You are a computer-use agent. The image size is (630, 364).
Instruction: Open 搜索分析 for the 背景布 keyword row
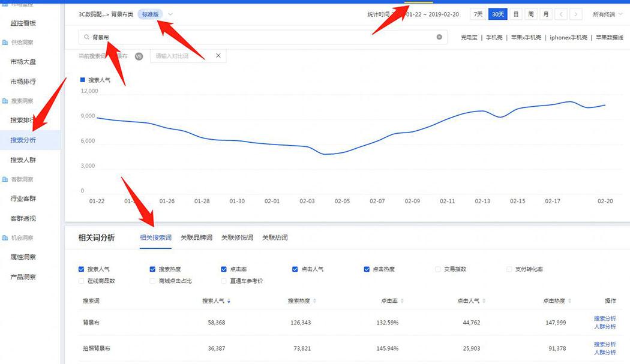click(605, 319)
